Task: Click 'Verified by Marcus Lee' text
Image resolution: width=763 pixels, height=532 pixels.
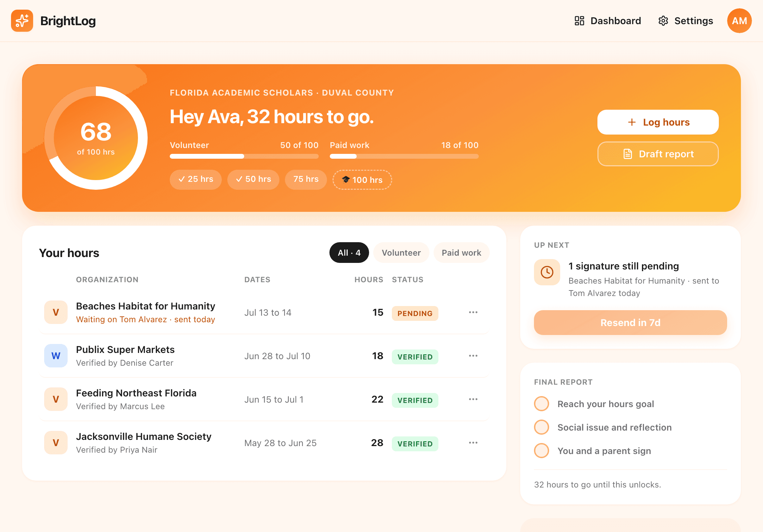Action: click(120, 406)
